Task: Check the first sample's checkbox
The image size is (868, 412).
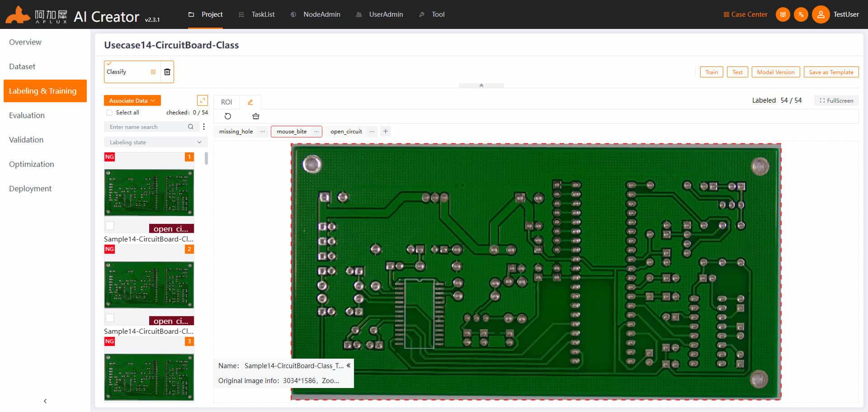Action: [110, 226]
